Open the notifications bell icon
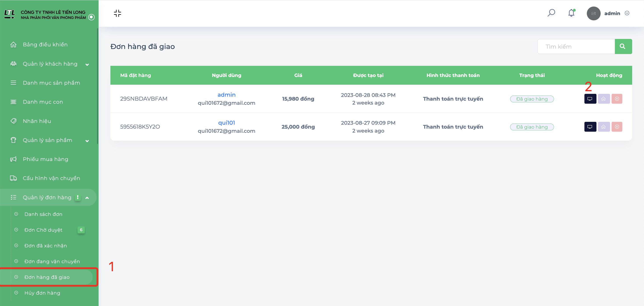Screen dimensions: 644x306 pyautogui.click(x=571, y=13)
